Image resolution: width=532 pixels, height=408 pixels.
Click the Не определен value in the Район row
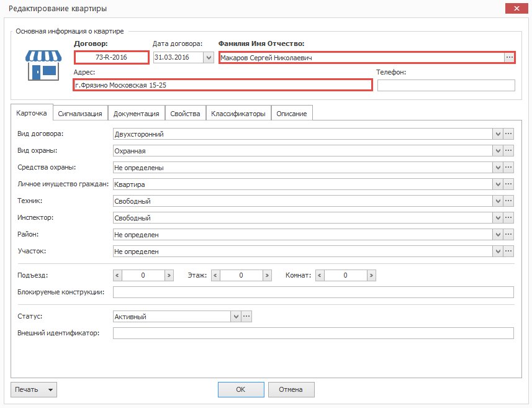(x=303, y=235)
